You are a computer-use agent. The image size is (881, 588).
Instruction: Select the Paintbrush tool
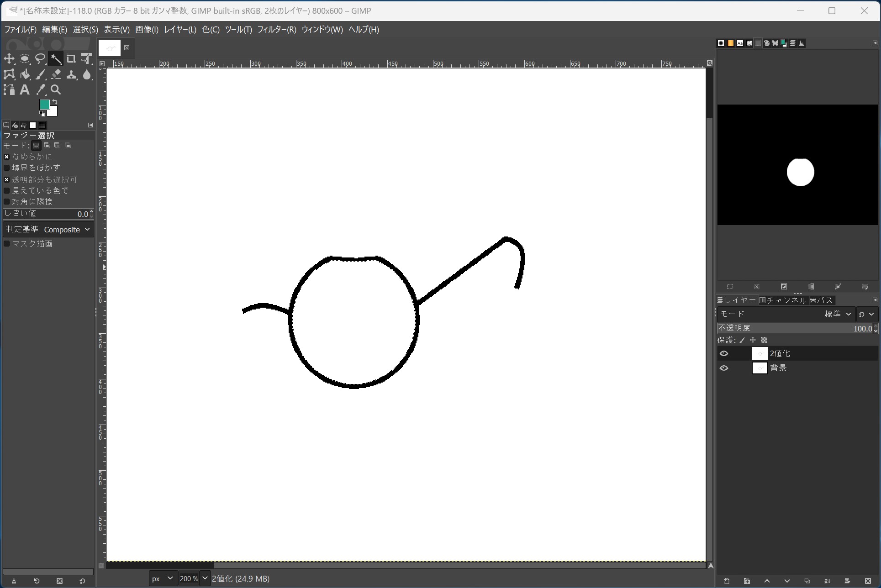[x=40, y=74]
